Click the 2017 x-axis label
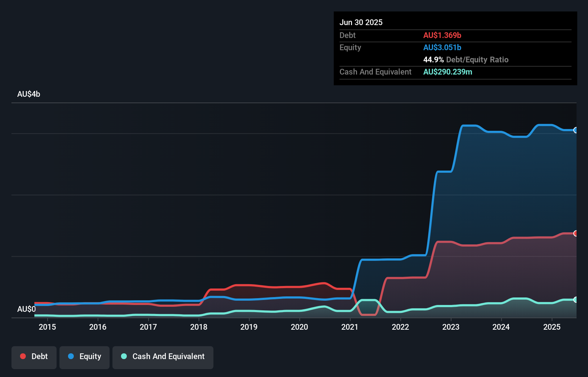This screenshot has width=588, height=377. coord(148,327)
